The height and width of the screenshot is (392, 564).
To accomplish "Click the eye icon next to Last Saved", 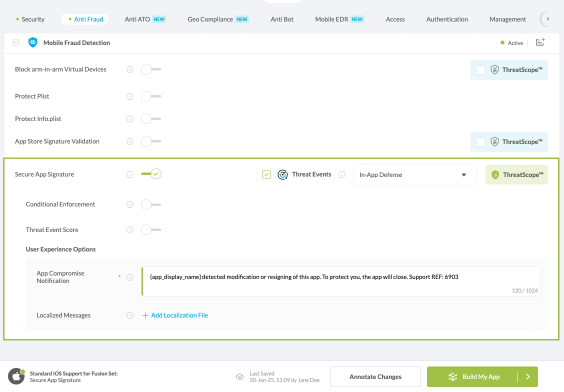I will [x=239, y=377].
